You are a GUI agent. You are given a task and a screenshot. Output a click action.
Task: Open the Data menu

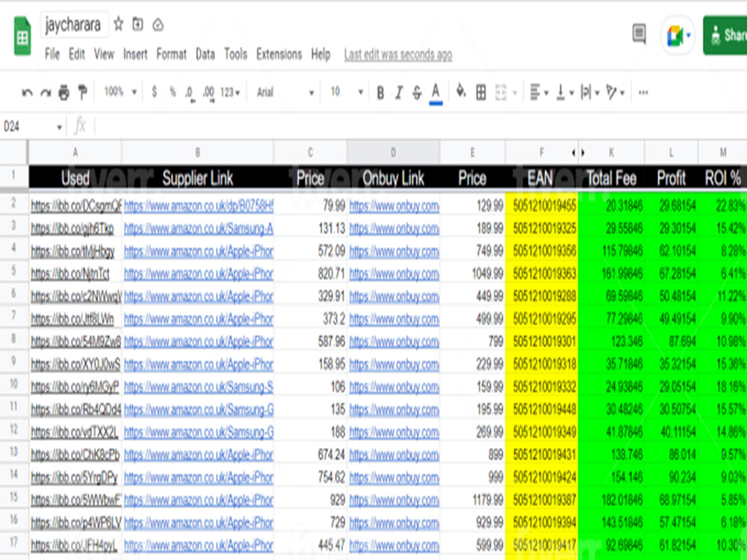[205, 55]
